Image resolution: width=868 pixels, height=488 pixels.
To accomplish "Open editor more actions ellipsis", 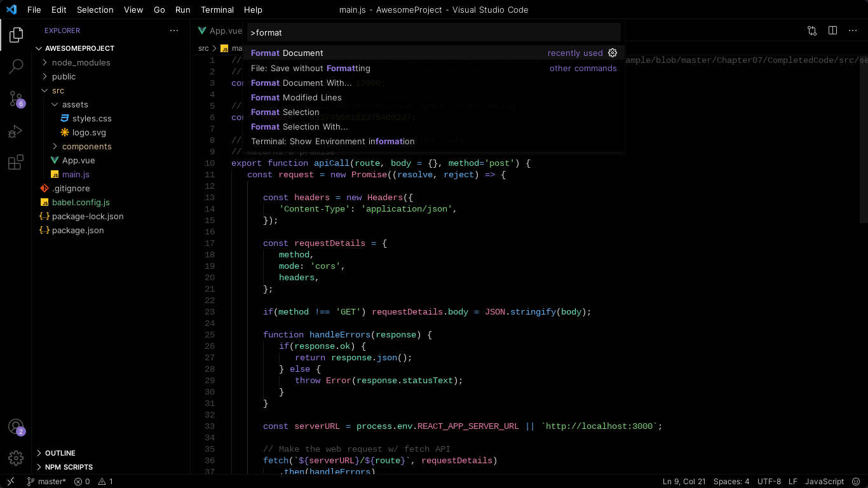I will 853,30.
